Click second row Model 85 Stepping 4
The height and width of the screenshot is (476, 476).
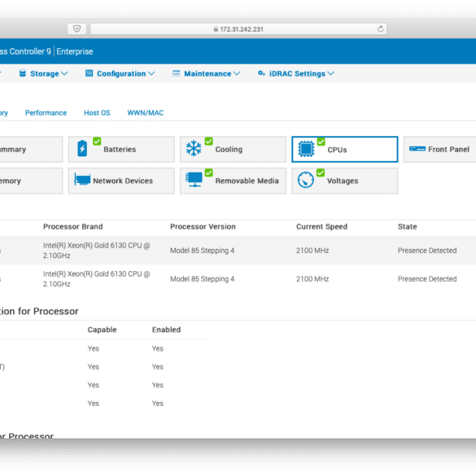202,279
